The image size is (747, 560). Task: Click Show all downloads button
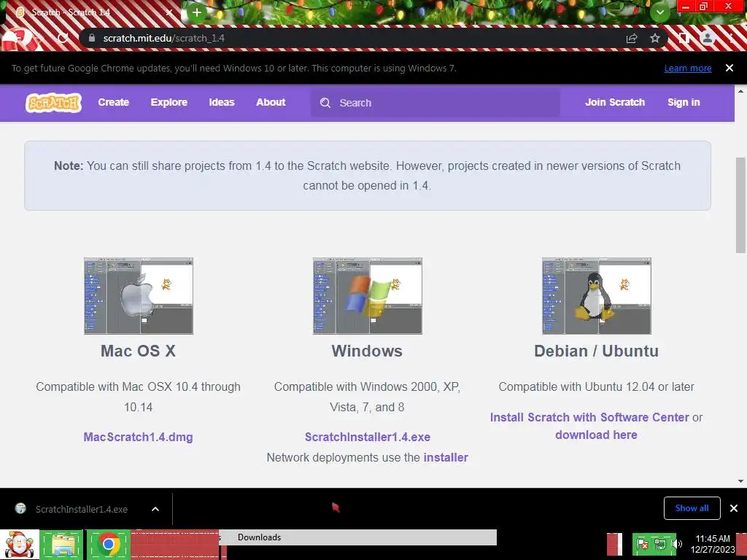coord(692,508)
